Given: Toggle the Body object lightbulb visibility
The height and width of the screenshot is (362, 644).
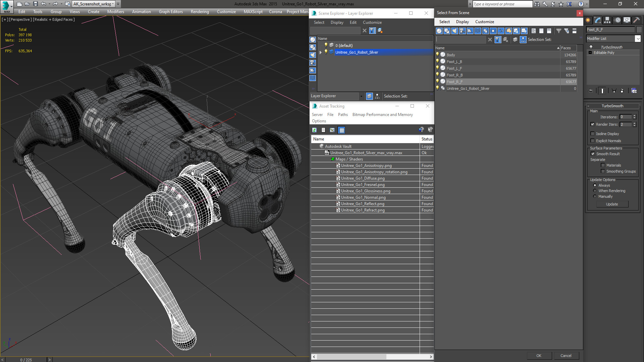Looking at the screenshot, I should coord(437,55).
